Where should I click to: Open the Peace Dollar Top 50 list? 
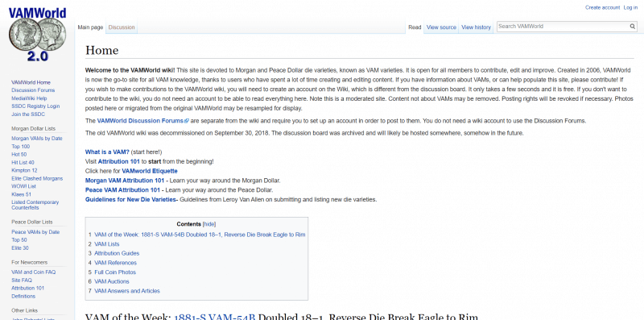(19, 239)
